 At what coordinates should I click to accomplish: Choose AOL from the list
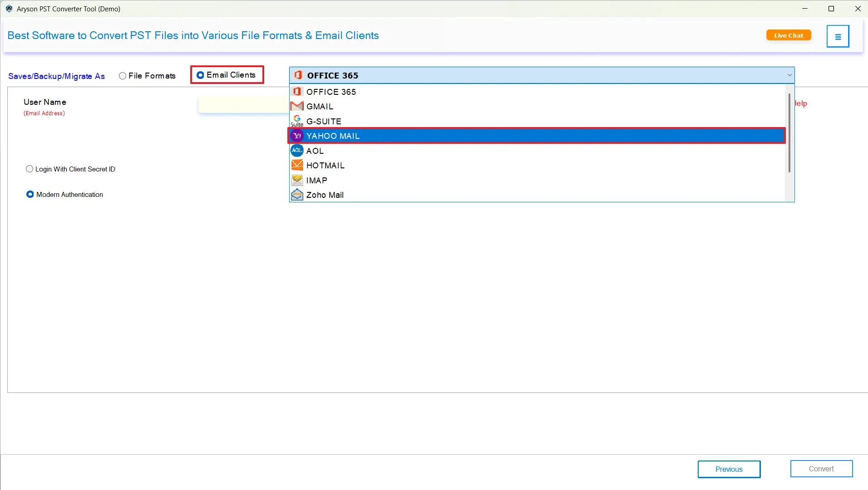click(538, 151)
